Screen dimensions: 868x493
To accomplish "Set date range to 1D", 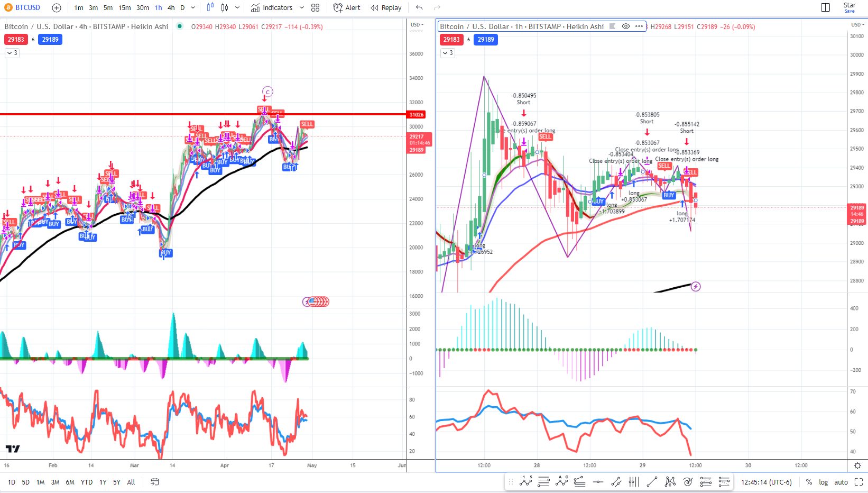I will point(12,482).
